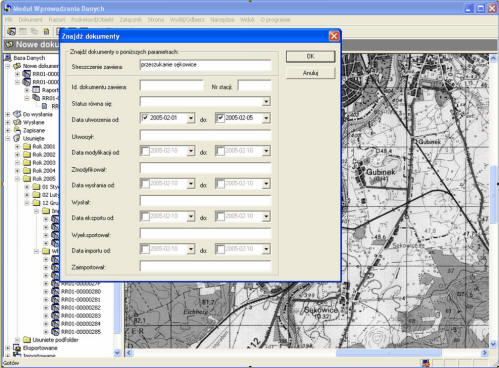Screen dimensions: 499x368
Task: Click the Rok 2003 folder icon
Action: pos(27,162)
